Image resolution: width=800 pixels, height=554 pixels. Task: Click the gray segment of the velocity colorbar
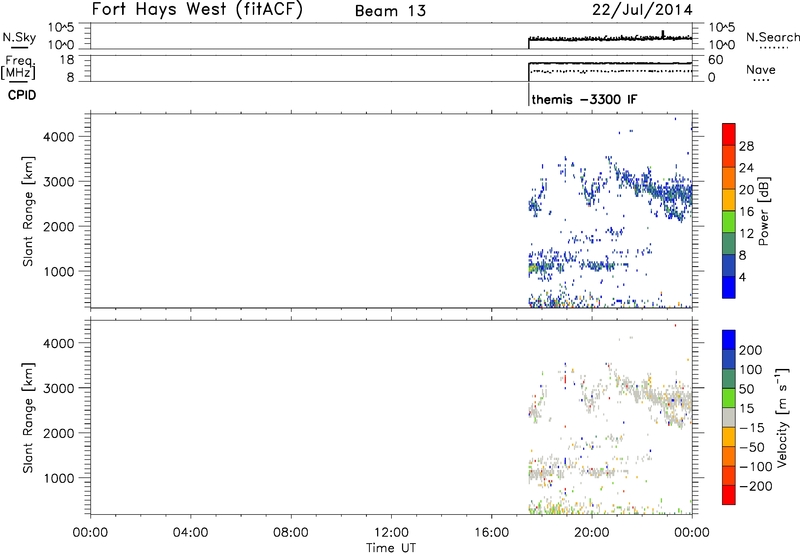coord(729,417)
